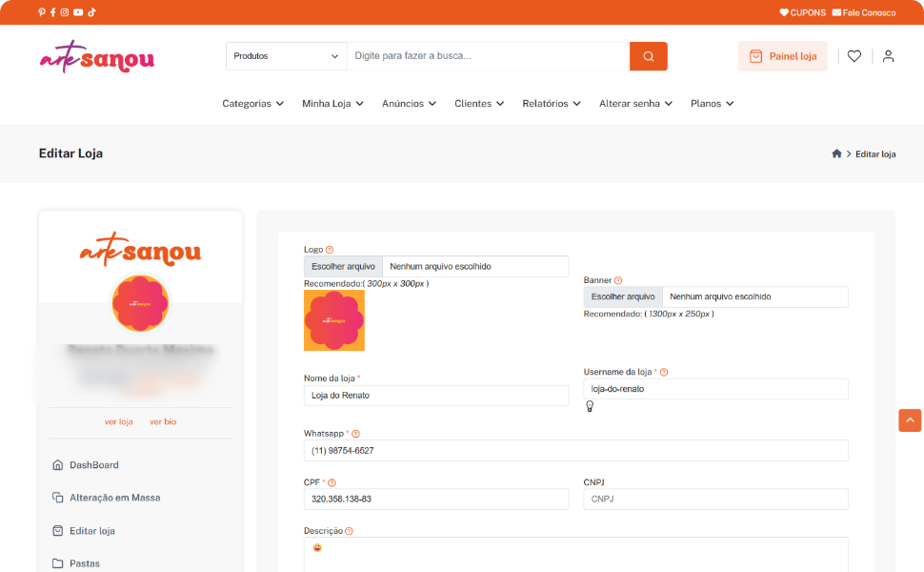Expand the Clientes menu

[479, 103]
